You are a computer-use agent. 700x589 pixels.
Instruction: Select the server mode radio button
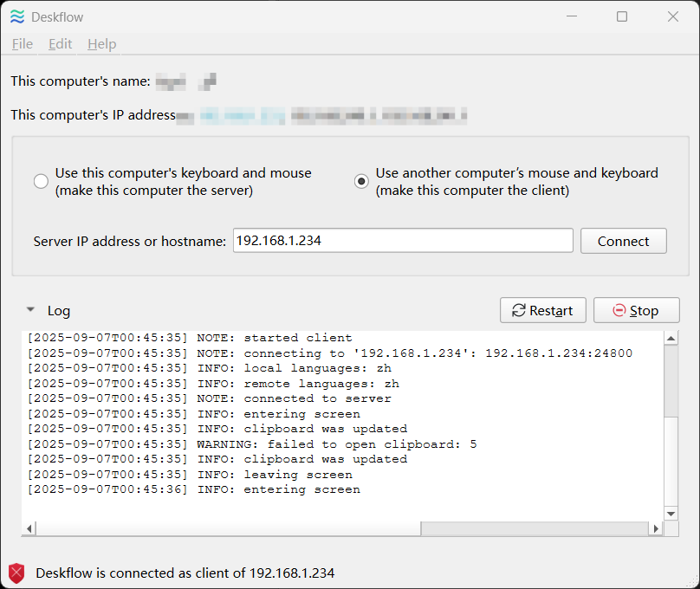[41, 181]
